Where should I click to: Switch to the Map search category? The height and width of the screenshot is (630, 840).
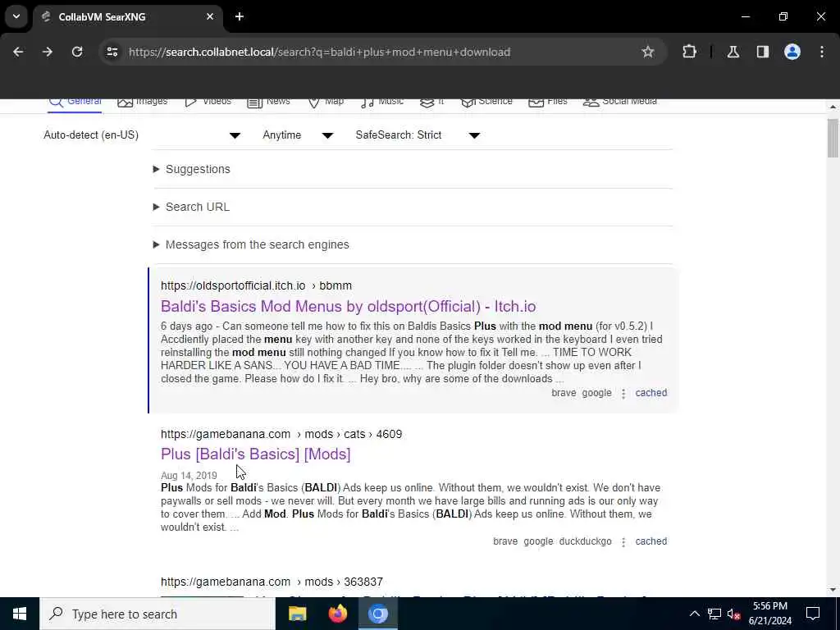point(326,103)
